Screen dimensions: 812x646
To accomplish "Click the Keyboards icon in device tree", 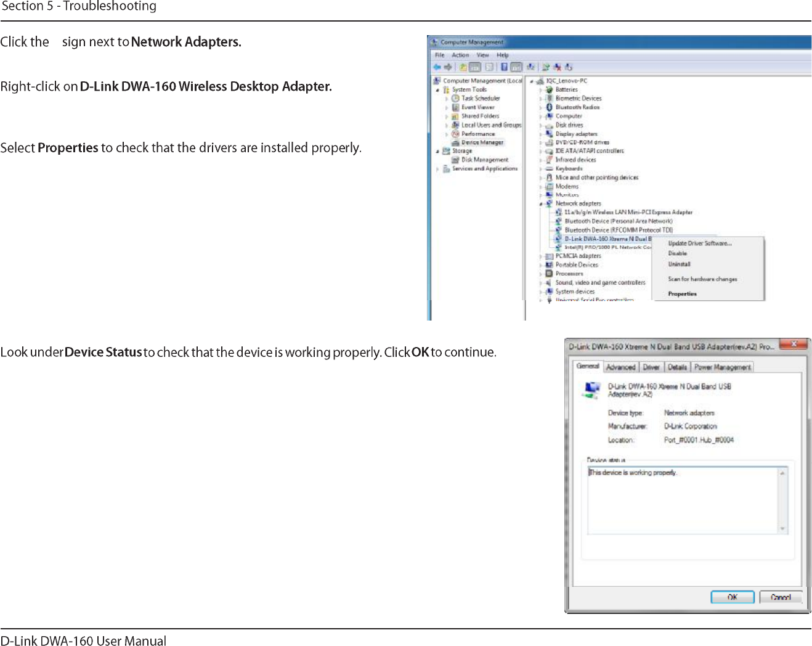I will coord(550,168).
